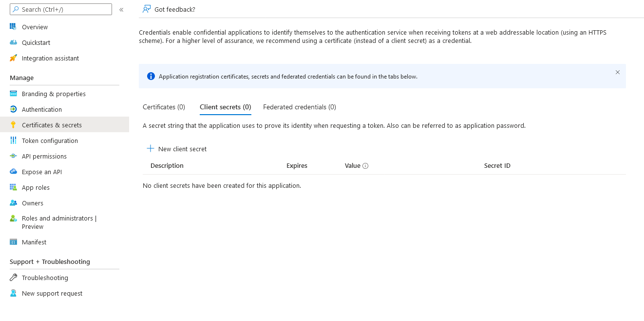This screenshot has height=321, width=644.
Task: Click the API permissions icon
Action: pos(13,156)
